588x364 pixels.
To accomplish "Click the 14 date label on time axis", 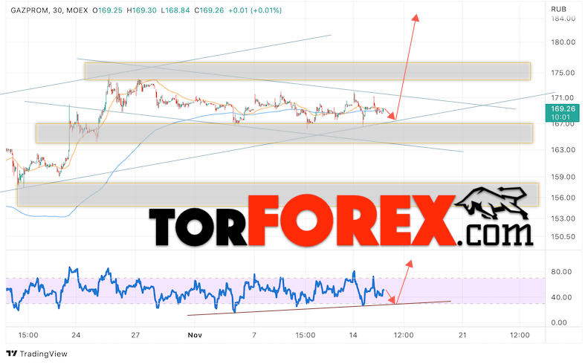I will coord(353,335).
